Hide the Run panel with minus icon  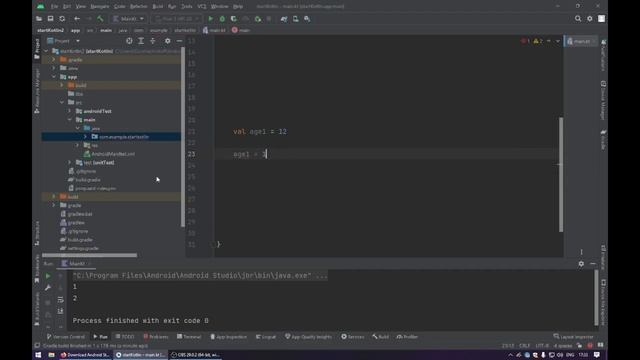click(593, 264)
